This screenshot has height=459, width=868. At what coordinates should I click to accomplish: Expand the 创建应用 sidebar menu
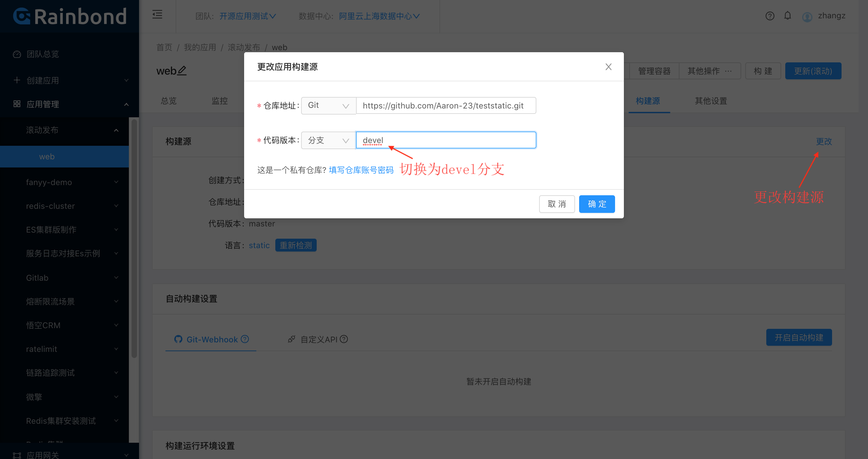tap(70, 80)
